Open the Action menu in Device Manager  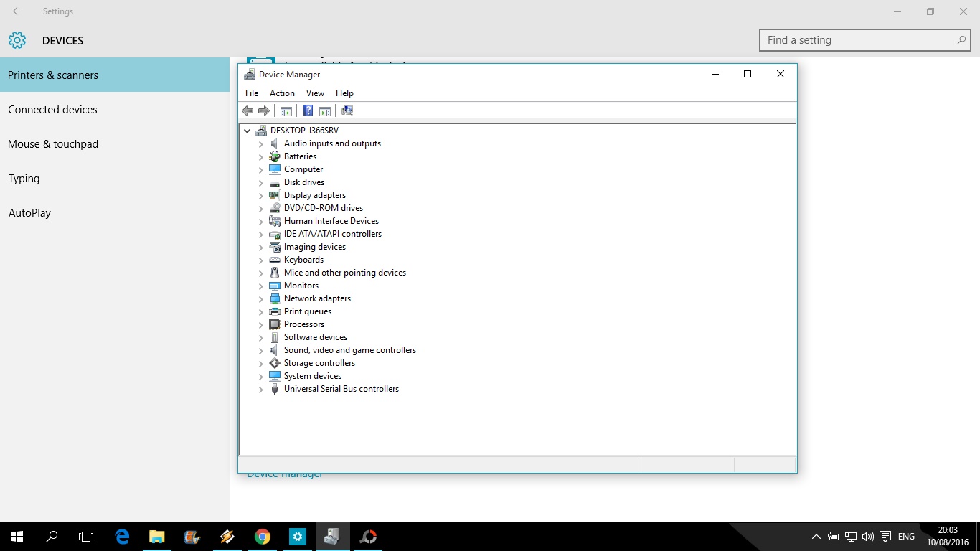coord(282,93)
